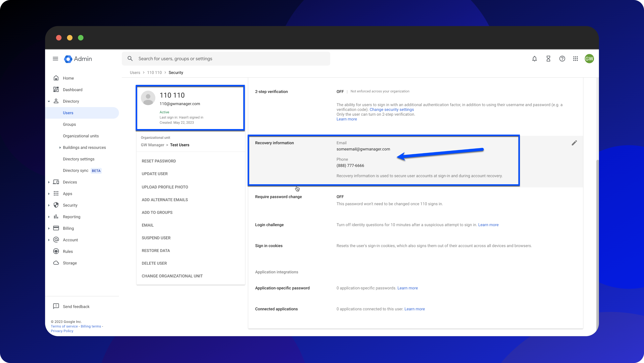Click the Reporting bar chart icon

point(56,216)
